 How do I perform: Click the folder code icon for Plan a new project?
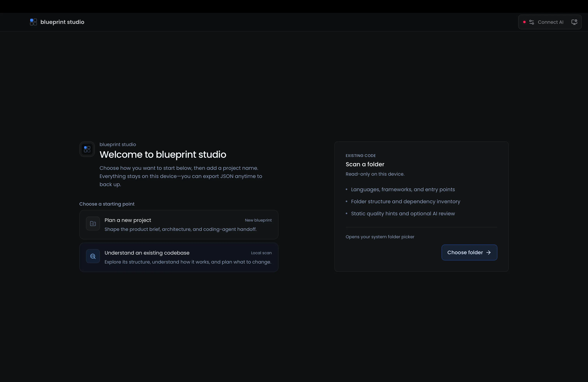[x=93, y=224]
